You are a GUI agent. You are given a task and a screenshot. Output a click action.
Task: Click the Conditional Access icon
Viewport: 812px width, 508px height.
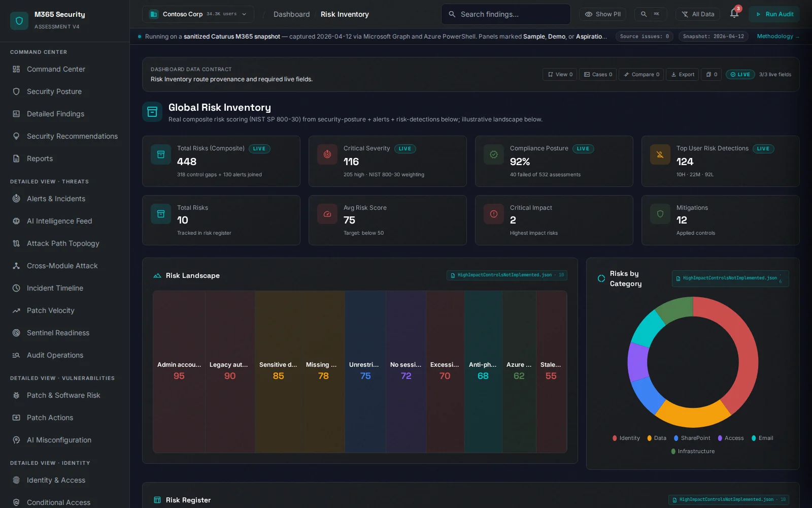pyautogui.click(x=16, y=502)
